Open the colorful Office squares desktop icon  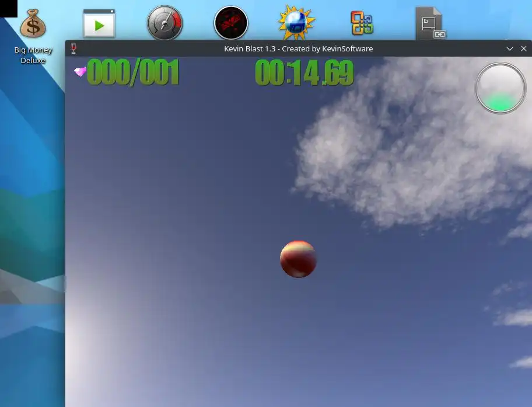tap(362, 23)
